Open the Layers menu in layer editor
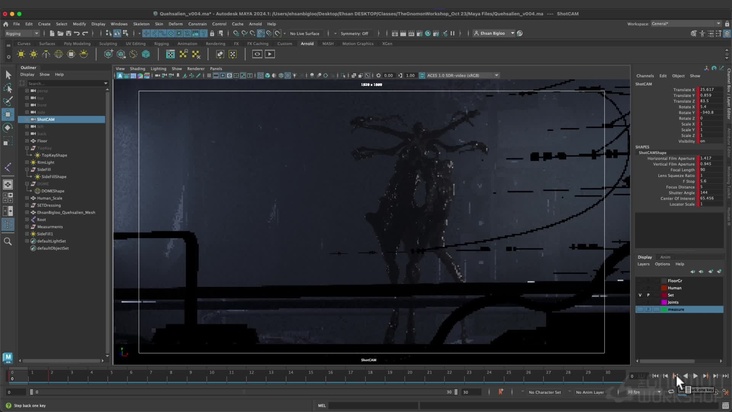Screen dimensions: 732x412 [643, 264]
